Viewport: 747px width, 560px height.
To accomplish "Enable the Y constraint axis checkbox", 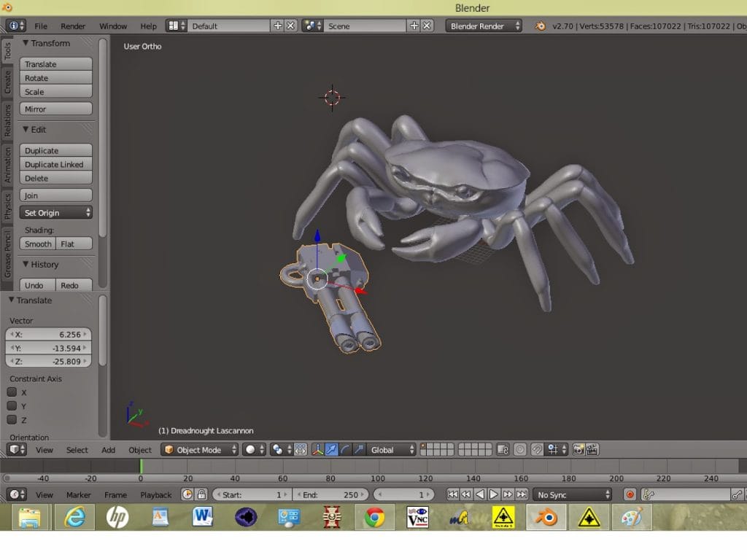I will (12, 406).
